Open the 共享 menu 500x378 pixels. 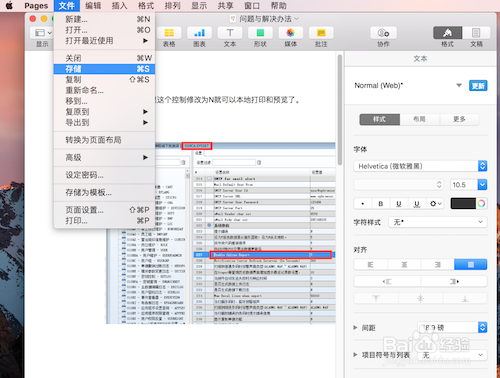(226, 6)
